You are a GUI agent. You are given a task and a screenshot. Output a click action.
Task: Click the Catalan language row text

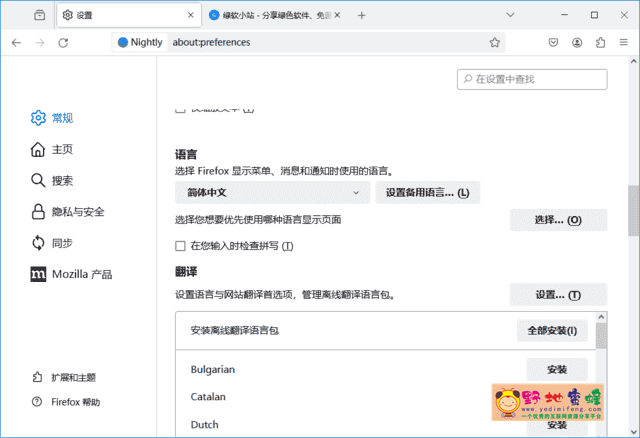[x=208, y=397]
